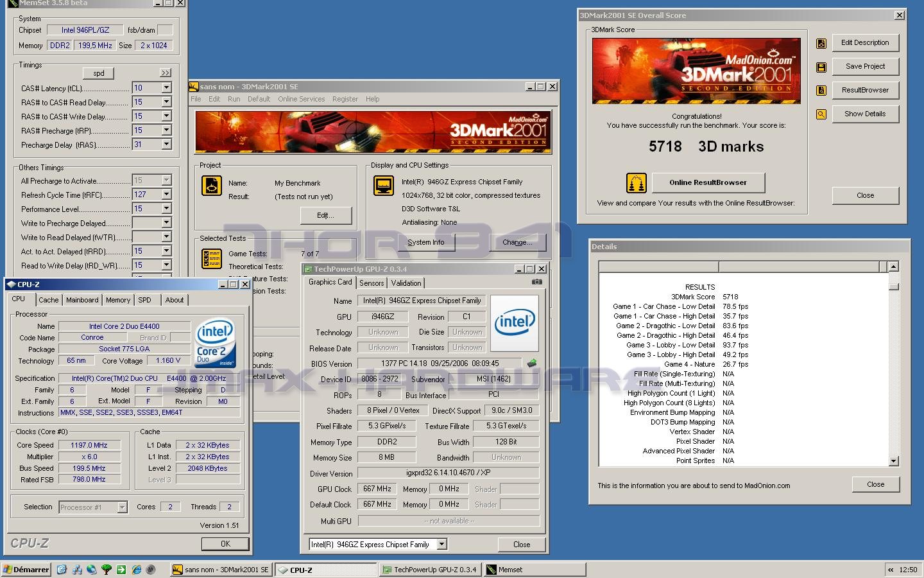The image size is (924, 578).
Task: Open Performance Level dropdown in MemSet
Action: coord(166,209)
